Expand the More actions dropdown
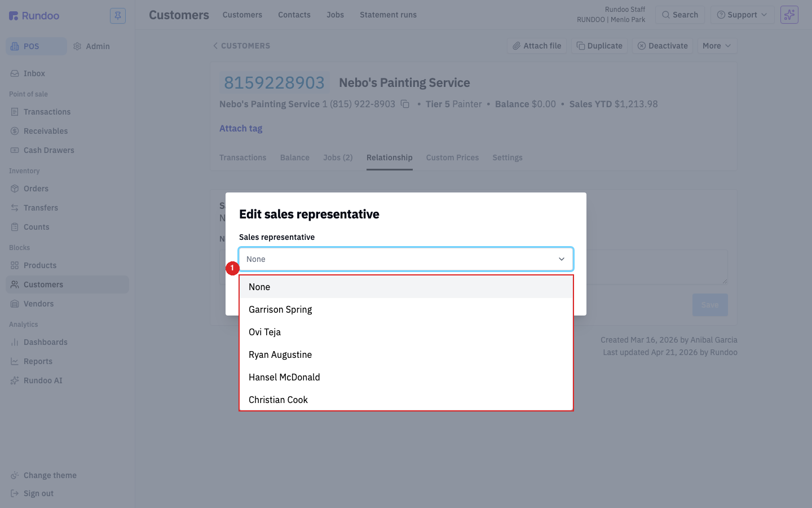The image size is (812, 508). [x=717, y=46]
